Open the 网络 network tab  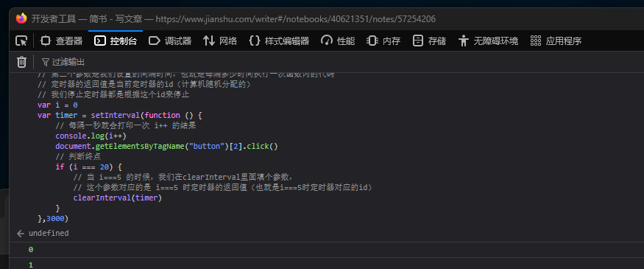(x=220, y=41)
